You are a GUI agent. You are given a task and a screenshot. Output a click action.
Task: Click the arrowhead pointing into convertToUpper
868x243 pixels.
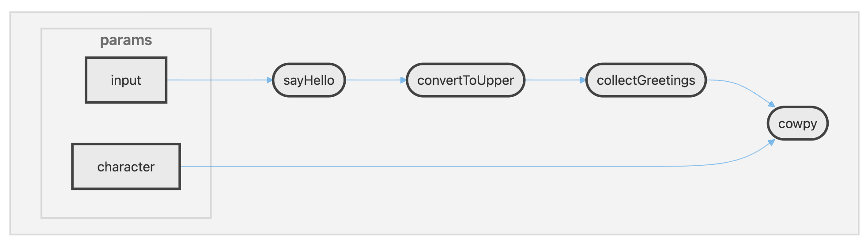tap(403, 80)
